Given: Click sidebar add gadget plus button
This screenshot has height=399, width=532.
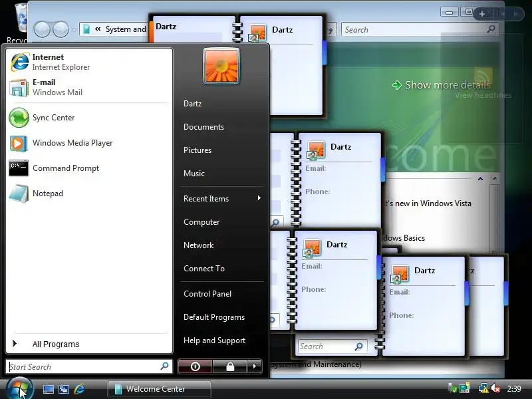Looking at the screenshot, I should (481, 14).
